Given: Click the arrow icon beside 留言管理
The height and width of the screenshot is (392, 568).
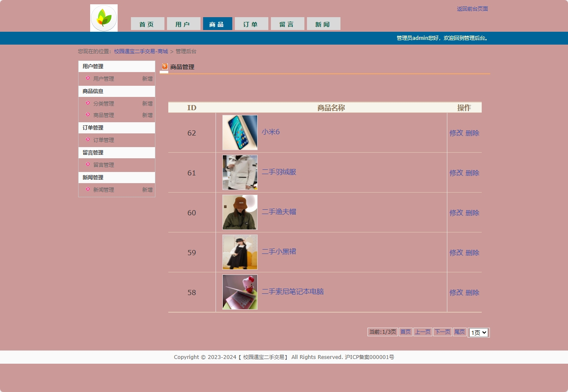Looking at the screenshot, I should point(87,165).
